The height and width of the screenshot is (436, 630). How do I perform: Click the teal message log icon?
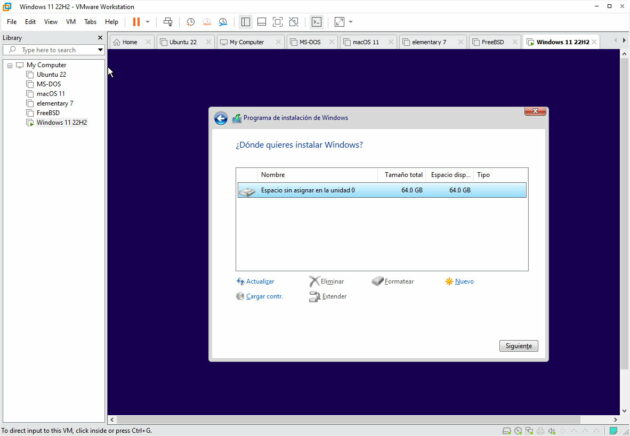tap(613, 431)
